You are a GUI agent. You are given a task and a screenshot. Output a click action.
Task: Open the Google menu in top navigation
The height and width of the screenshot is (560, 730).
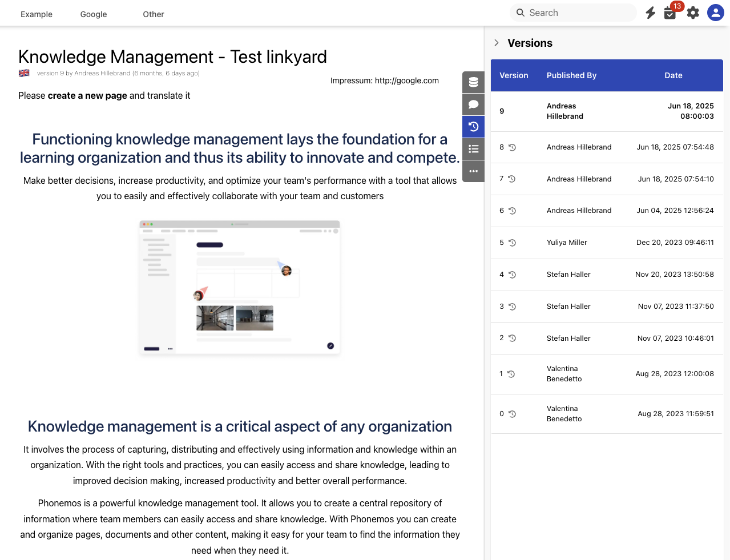click(94, 14)
